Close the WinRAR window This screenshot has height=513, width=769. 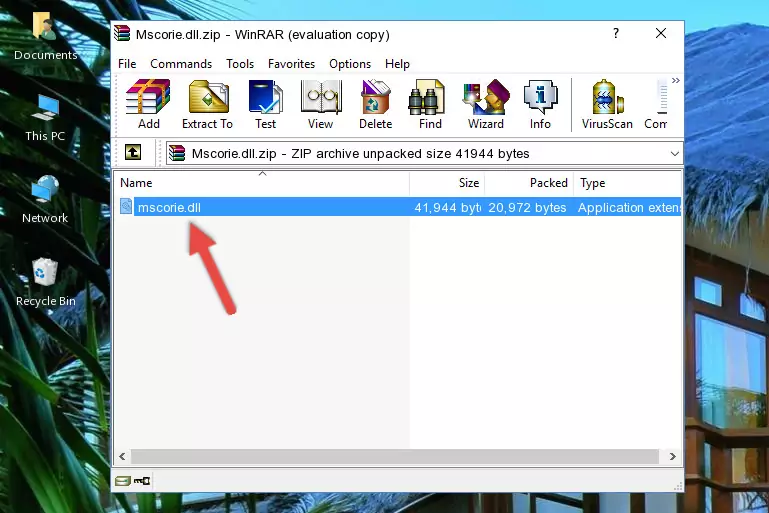pyautogui.click(x=661, y=33)
